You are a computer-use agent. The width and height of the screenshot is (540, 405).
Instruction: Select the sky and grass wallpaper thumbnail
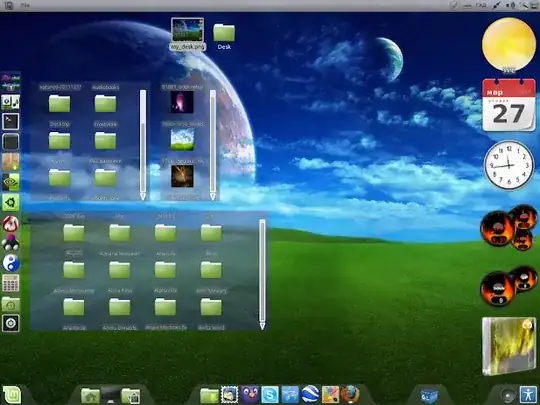coord(182,139)
